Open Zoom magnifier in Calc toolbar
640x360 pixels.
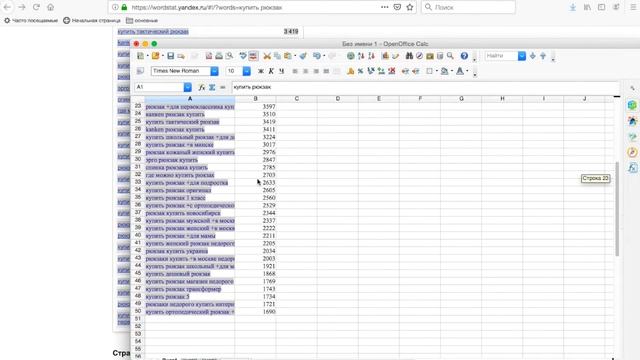coord(450,56)
